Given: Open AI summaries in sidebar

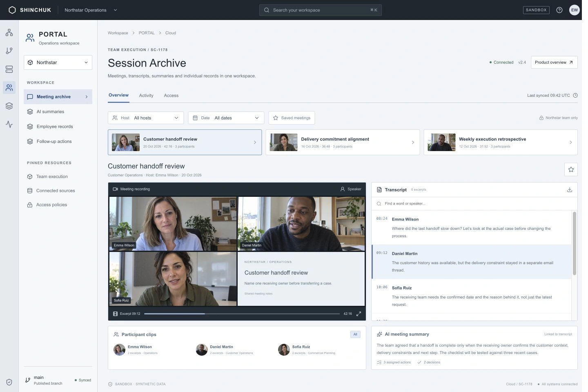Looking at the screenshot, I should (58, 111).
